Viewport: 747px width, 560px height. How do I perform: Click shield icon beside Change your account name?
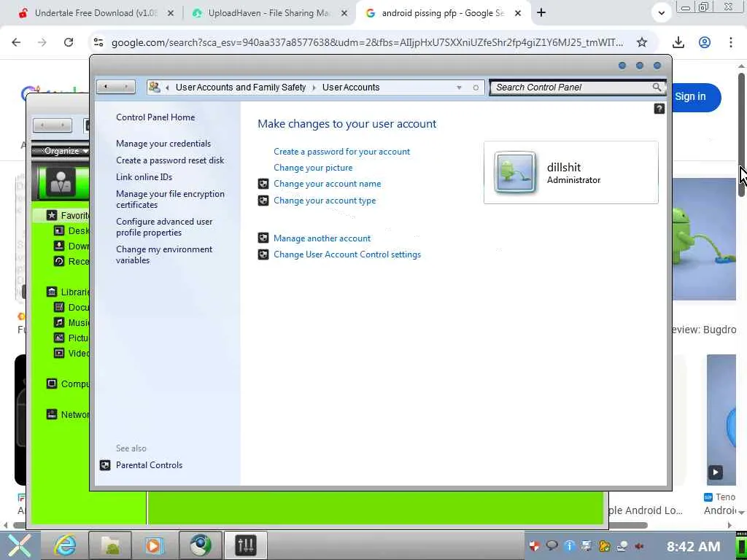263,184
